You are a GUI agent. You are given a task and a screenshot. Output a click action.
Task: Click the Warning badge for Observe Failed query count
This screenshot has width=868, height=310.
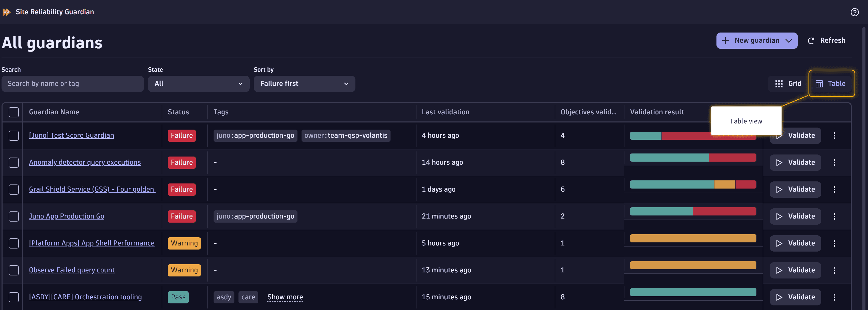[184, 270]
